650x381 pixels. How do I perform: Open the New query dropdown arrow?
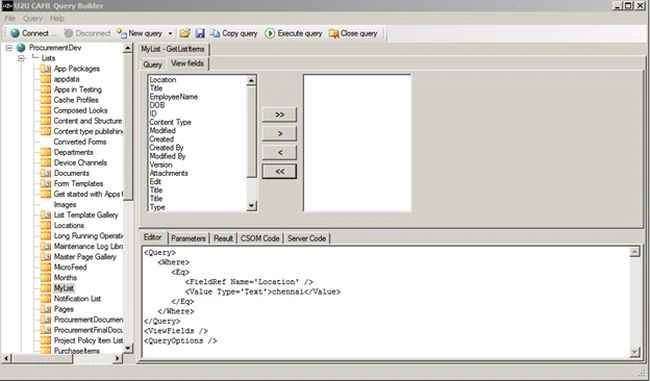click(170, 34)
